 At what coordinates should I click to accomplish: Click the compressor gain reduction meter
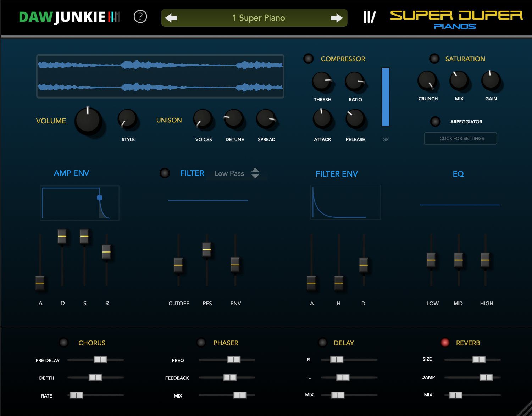[386, 97]
